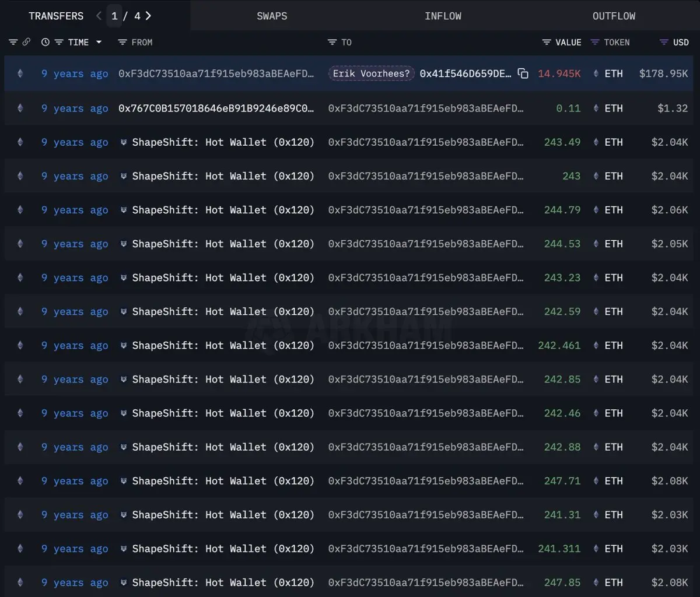Click timestamp of the 244.79 transfer
The image size is (700, 597).
point(75,210)
